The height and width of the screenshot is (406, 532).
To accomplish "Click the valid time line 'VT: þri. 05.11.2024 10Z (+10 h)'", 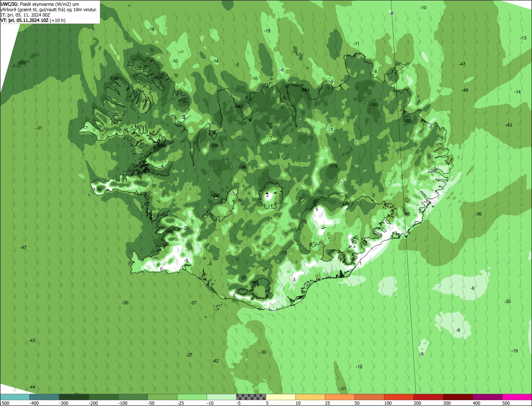I will click(33, 20).
